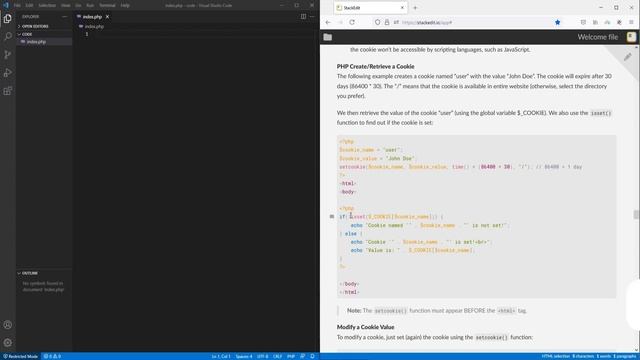Viewport: 640px width, 360px height.
Task: Change PHP language mode in status bar
Action: [291, 356]
